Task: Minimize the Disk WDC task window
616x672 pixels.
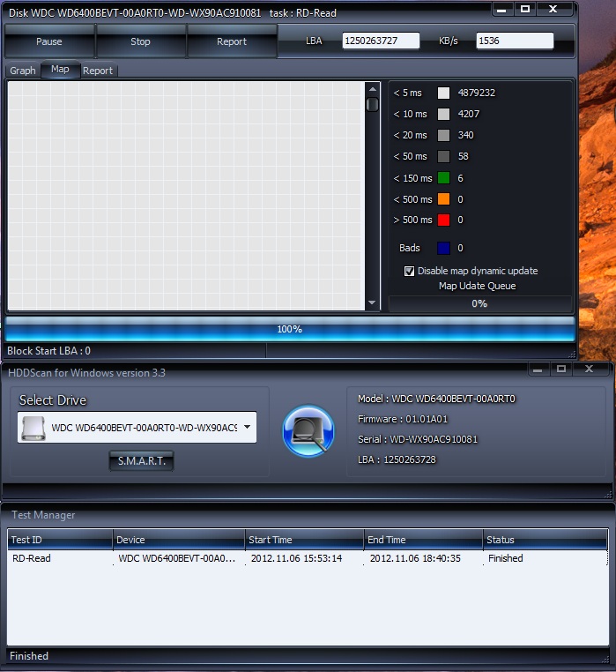Action: 501,10
